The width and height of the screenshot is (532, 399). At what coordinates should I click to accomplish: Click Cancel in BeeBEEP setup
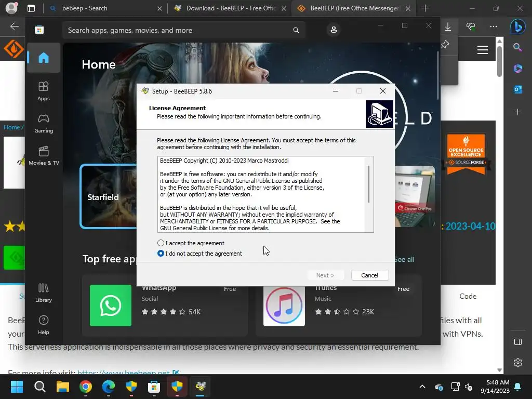[369, 275]
